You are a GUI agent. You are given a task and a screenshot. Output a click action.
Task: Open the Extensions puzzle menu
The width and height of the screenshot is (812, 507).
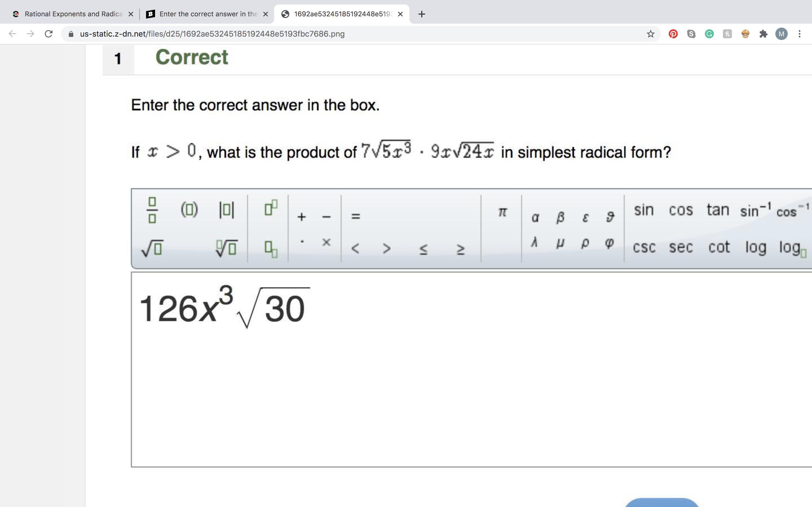pos(763,34)
